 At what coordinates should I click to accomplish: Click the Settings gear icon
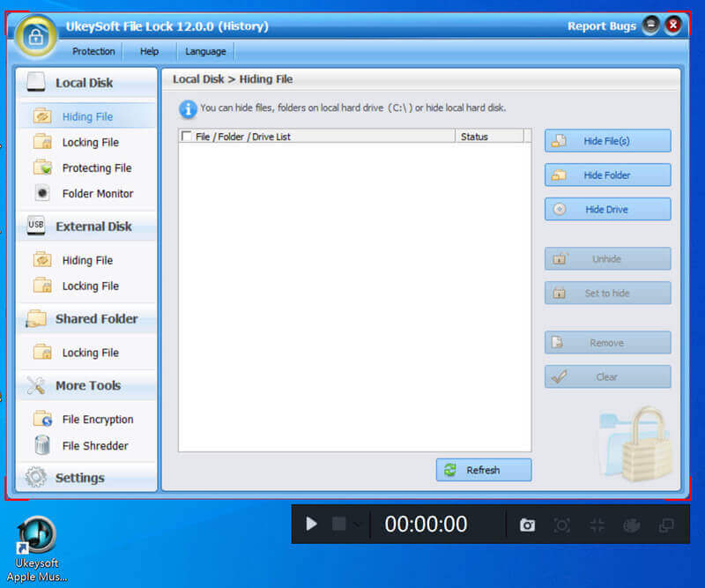36,477
